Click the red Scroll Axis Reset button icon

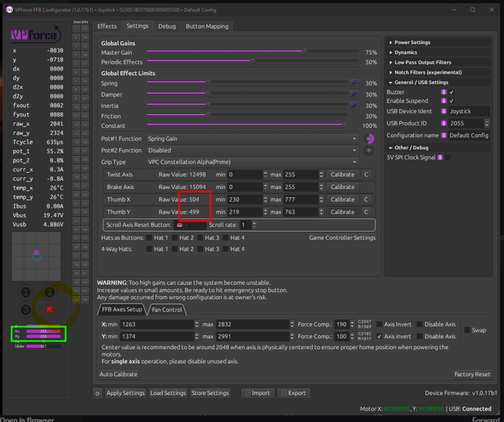180,225
